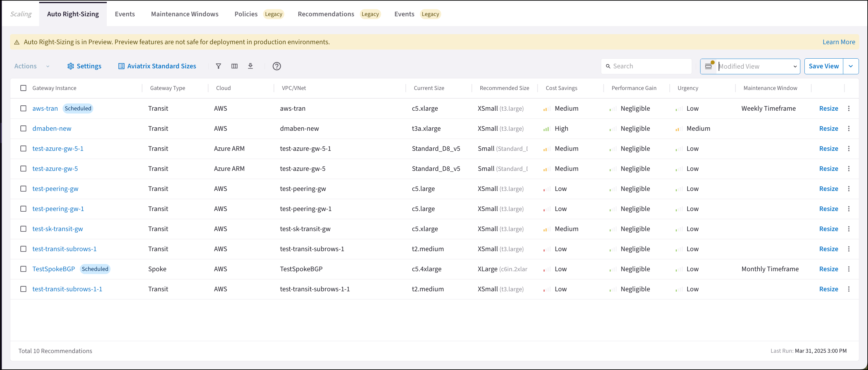Click inside the Search field

click(645, 66)
